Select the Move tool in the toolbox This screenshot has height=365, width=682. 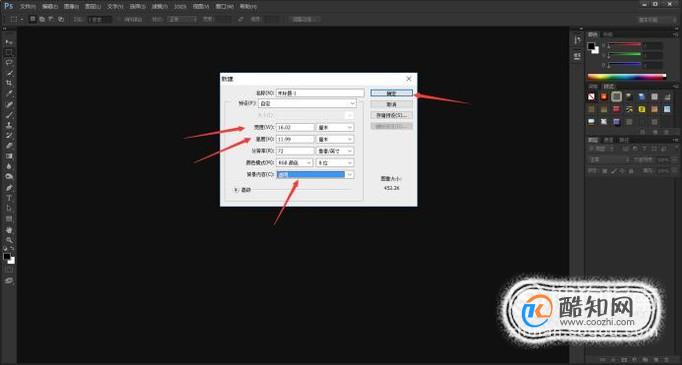point(9,43)
